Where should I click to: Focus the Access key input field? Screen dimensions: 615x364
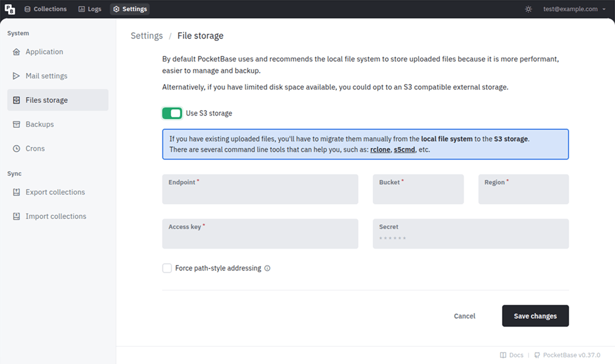tap(260, 234)
